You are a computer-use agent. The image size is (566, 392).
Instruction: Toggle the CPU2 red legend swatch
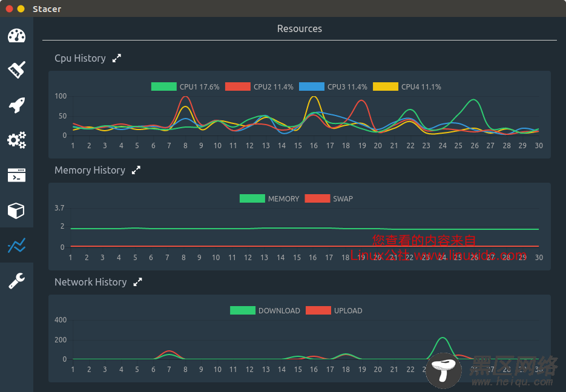[x=237, y=87]
